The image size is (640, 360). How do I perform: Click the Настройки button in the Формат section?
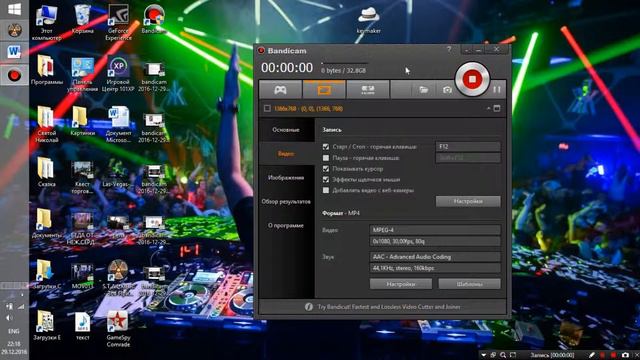[401, 284]
